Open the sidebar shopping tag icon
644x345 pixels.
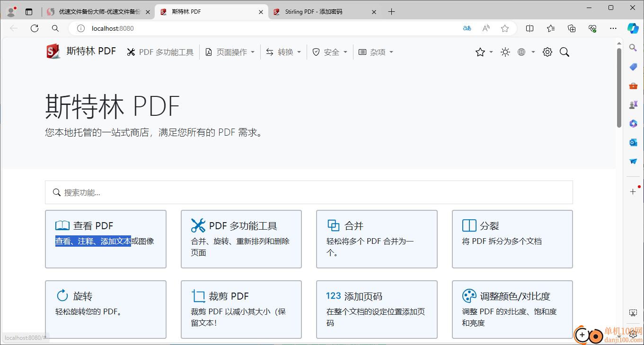(633, 67)
